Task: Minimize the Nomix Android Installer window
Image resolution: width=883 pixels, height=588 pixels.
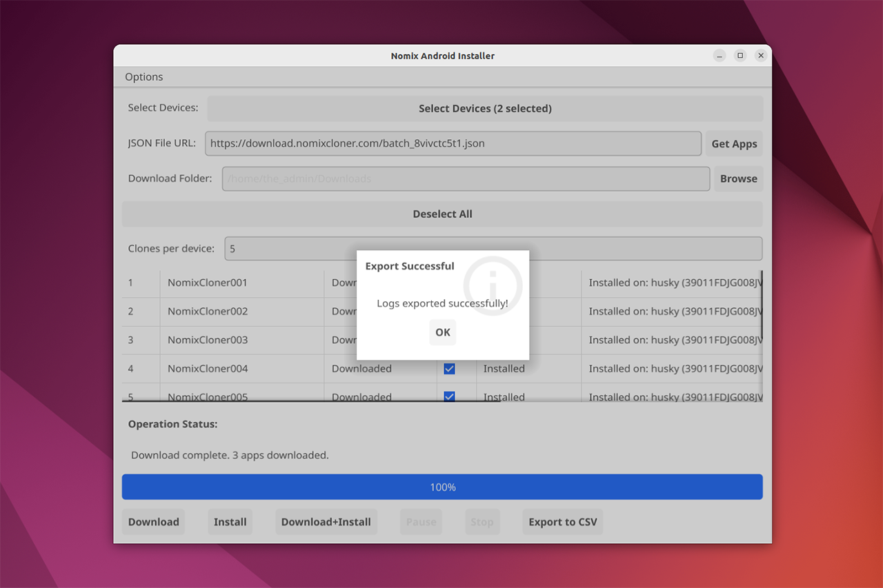Action: 720,56
